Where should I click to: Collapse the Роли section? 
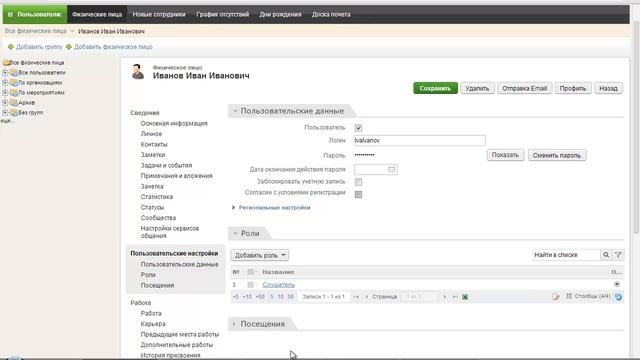(235, 233)
